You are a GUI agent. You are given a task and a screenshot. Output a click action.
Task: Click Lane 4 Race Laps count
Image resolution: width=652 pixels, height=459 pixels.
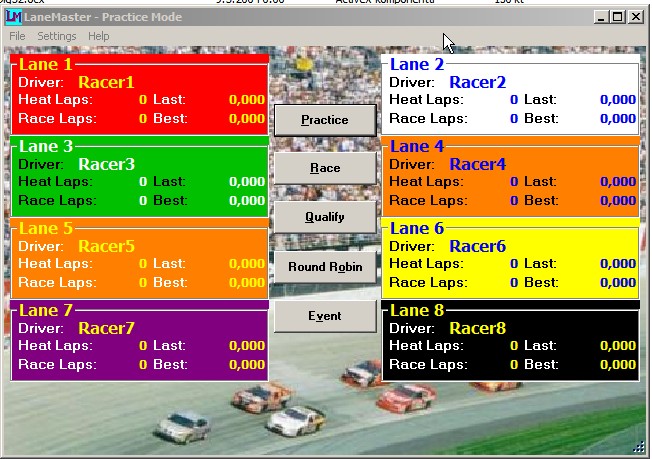click(514, 201)
